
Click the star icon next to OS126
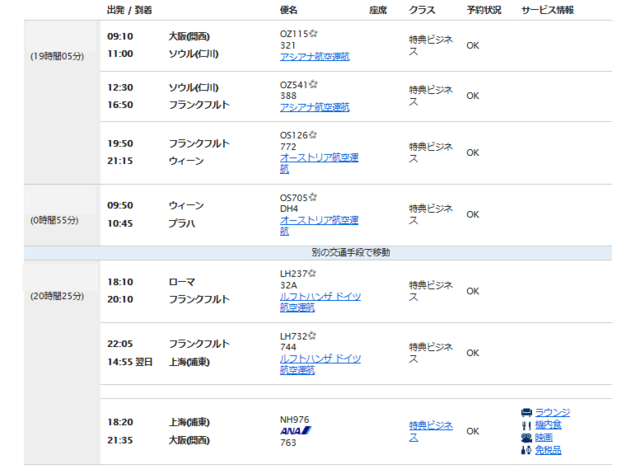313,135
